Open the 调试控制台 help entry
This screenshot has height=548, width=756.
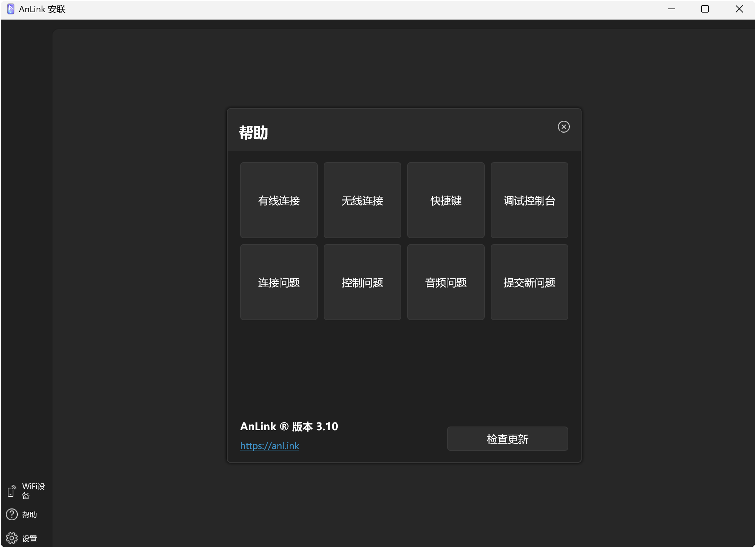(529, 200)
